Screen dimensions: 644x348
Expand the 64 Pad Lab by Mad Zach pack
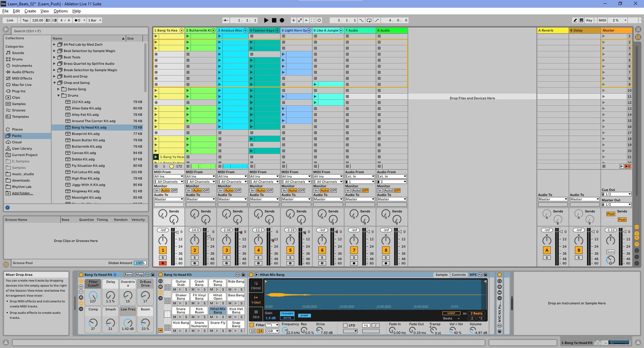pyautogui.click(x=54, y=44)
